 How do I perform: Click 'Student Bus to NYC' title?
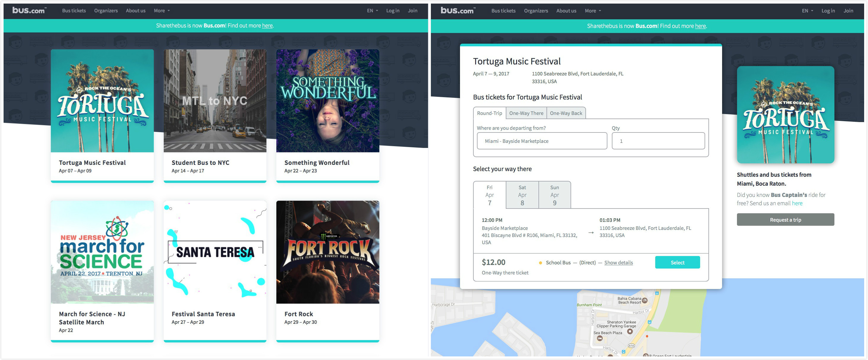[x=200, y=163]
